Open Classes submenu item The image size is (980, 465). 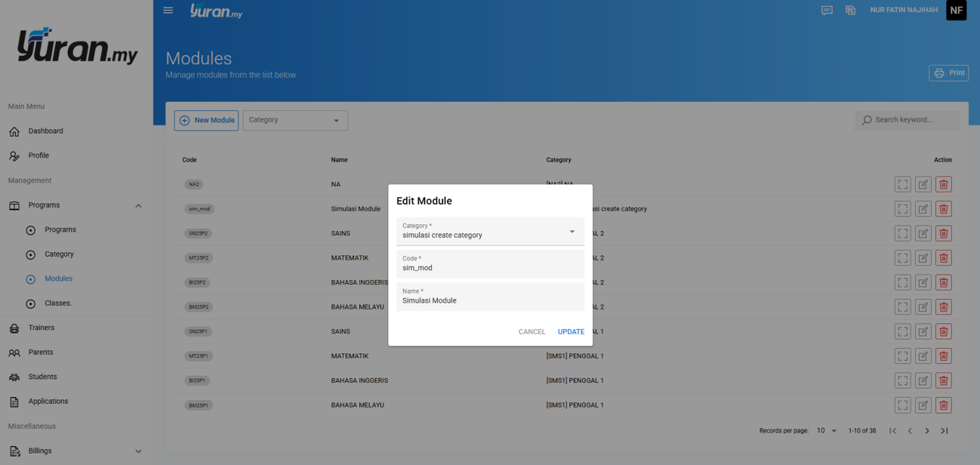58,303
